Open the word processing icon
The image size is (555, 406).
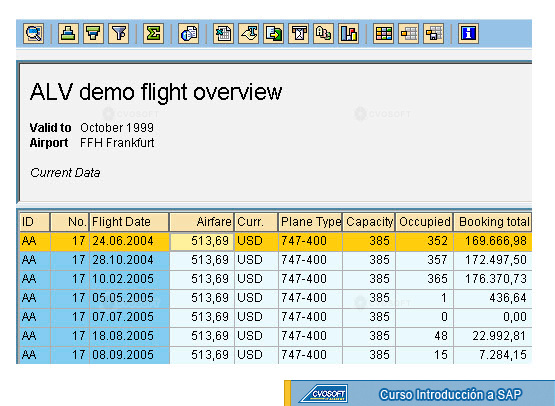(x=248, y=34)
